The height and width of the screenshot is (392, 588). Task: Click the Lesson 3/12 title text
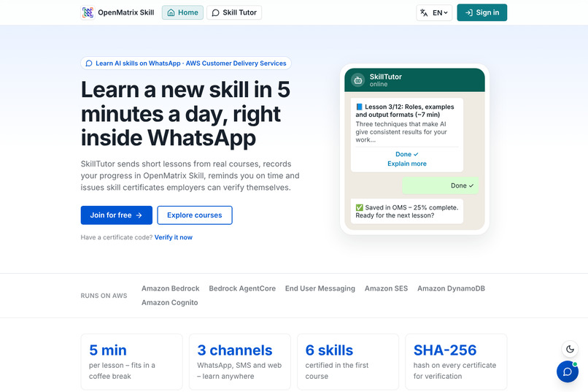(405, 111)
